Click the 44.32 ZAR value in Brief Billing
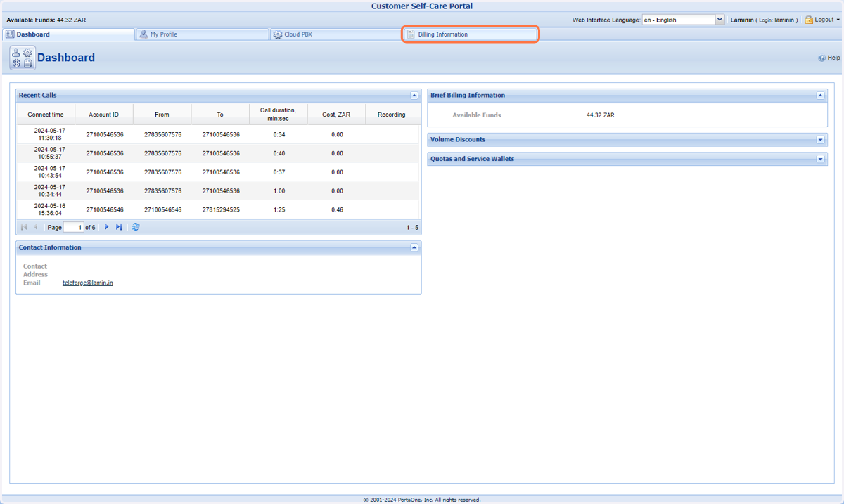The image size is (844, 504). (x=600, y=115)
